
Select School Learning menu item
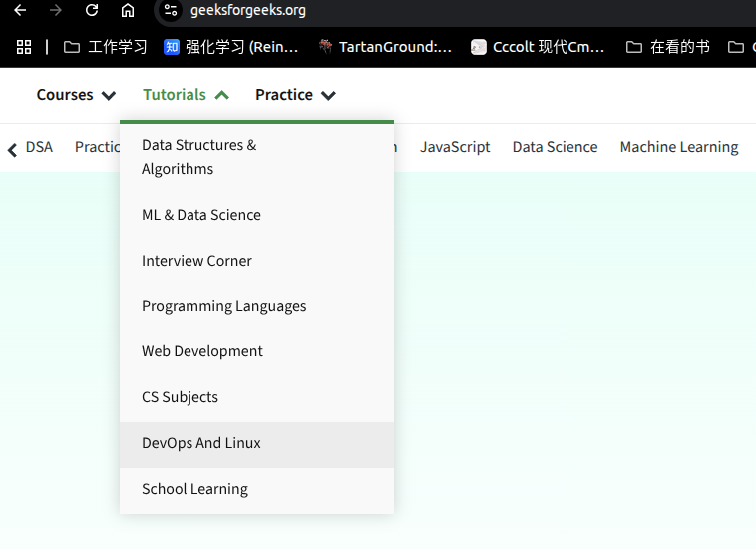256,490
